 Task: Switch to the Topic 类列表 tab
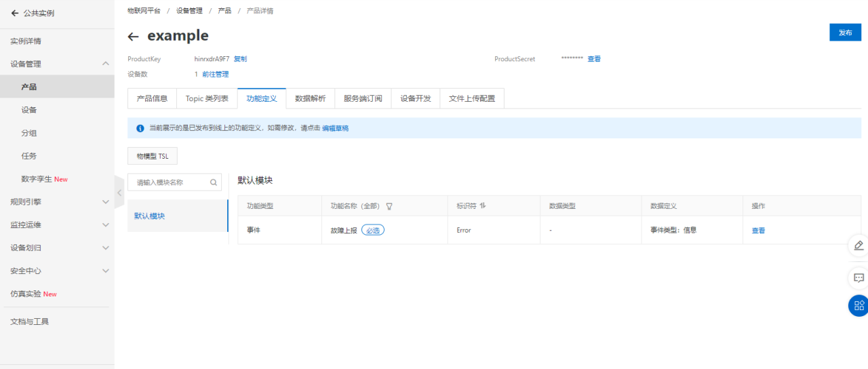pos(207,98)
